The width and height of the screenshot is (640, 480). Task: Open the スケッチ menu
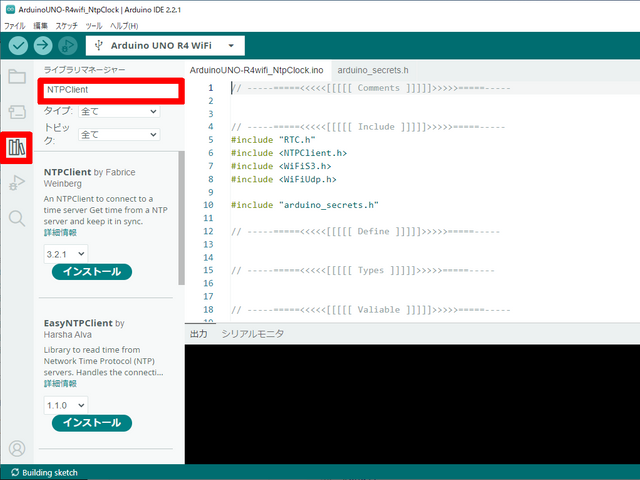(66, 25)
